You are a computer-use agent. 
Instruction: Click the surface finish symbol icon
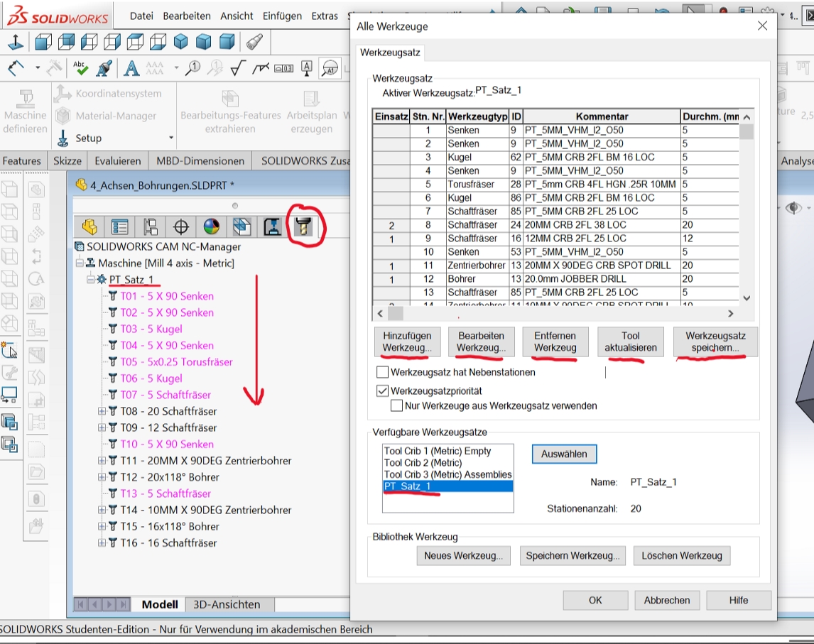pyautogui.click(x=238, y=68)
